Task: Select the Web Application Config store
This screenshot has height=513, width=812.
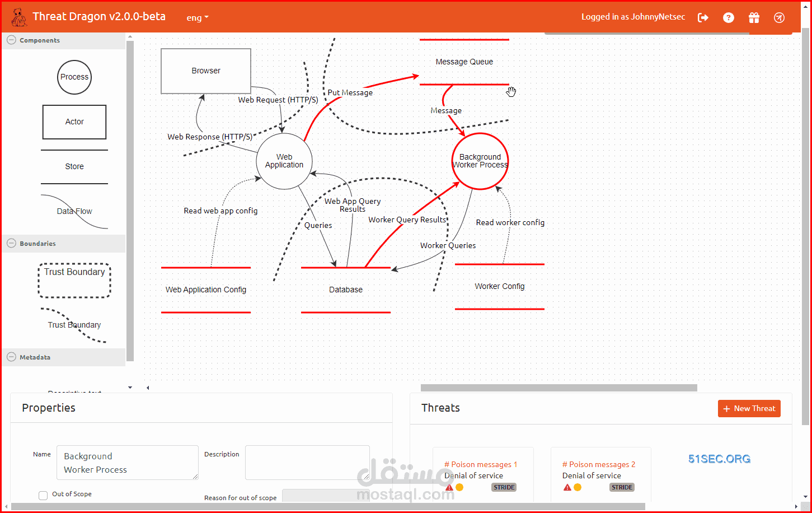Action: 206,290
